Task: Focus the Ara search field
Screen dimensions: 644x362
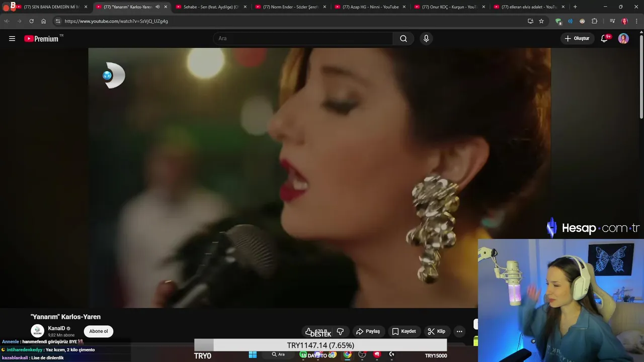Action: click(303, 39)
